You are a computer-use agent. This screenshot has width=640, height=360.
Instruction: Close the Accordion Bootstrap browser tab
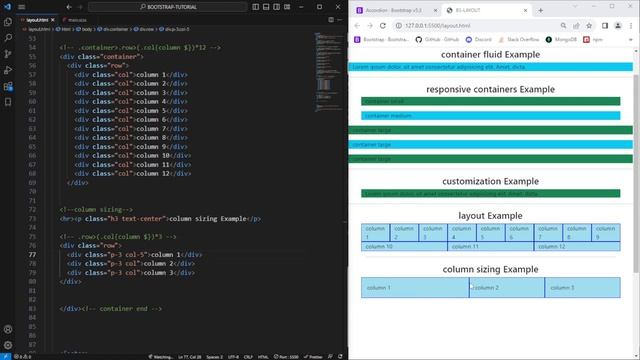point(436,10)
